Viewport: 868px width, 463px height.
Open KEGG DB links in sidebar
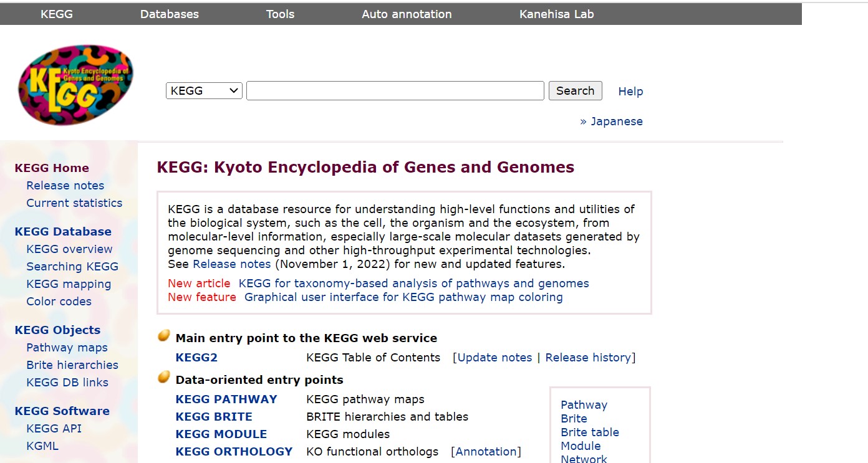(x=67, y=383)
